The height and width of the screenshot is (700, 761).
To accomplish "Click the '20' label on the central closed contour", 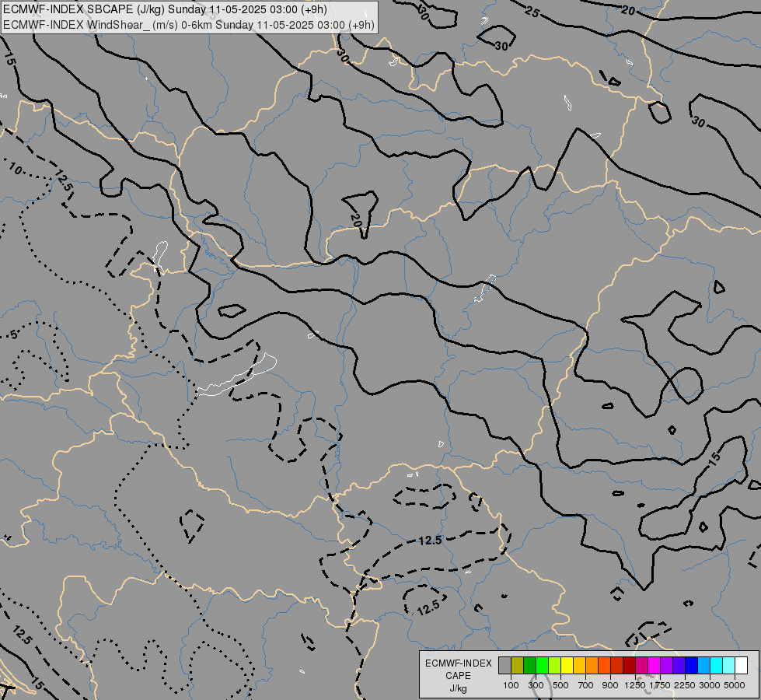I will coord(355,220).
